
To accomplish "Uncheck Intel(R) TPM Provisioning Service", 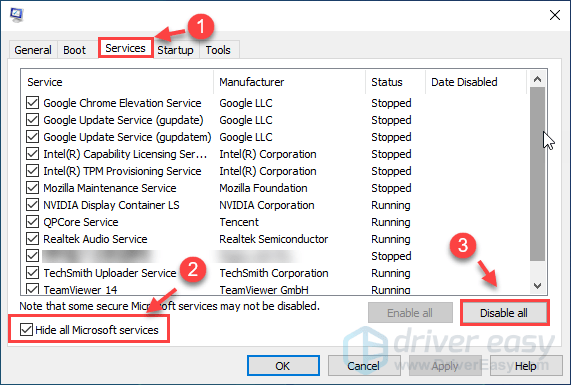I will pos(32,171).
